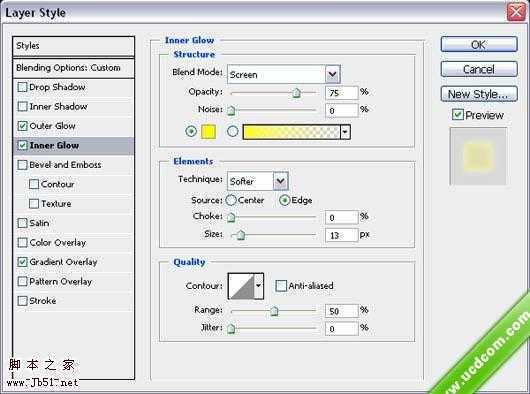Click the Contour curve thumbnail

[x=241, y=286]
